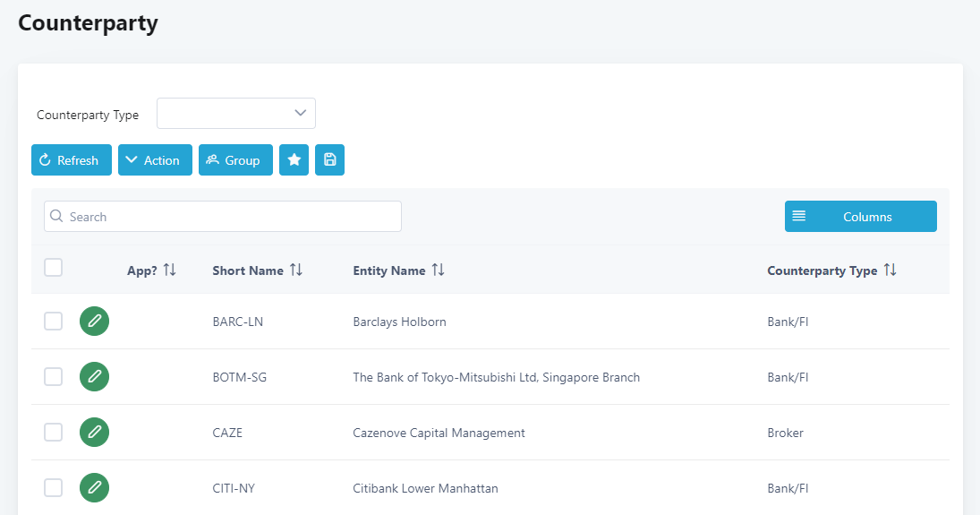Click the save disk icon button
980x515 pixels.
coord(330,160)
